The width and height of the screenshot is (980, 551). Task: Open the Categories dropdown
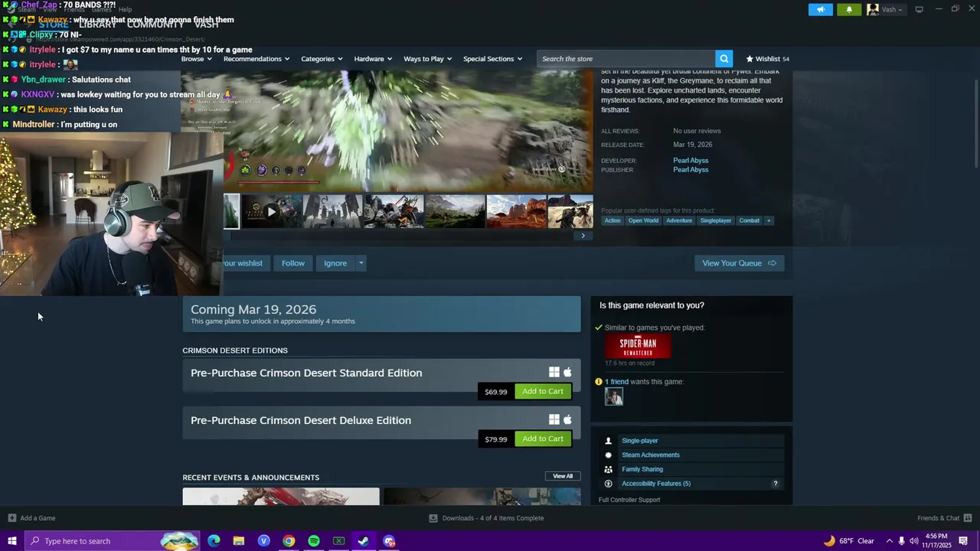322,59
